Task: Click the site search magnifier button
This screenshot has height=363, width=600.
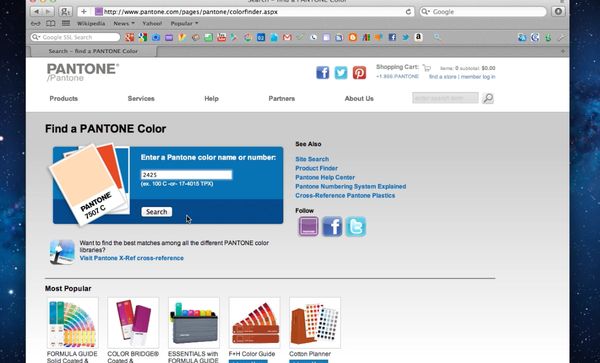Action: pos(488,98)
